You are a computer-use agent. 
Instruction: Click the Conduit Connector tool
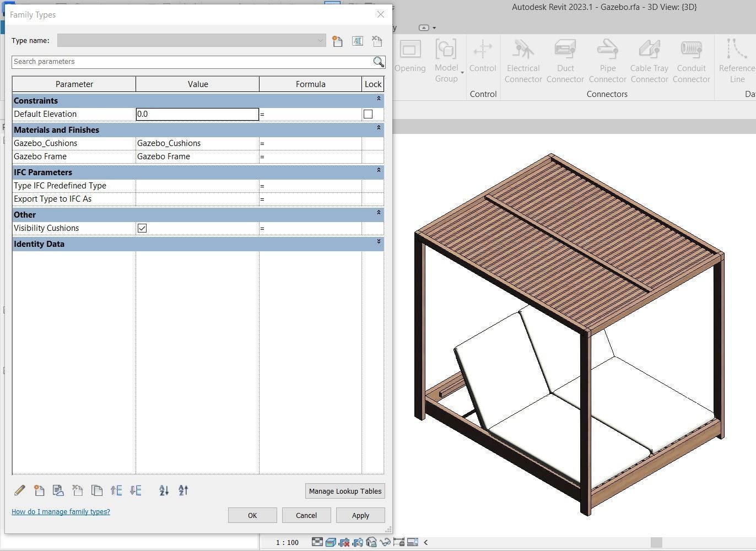click(x=692, y=61)
